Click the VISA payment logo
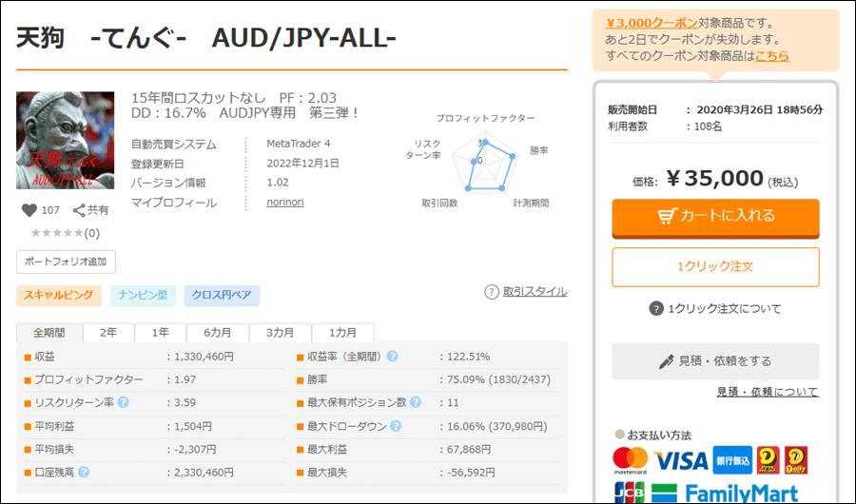Viewport: 856px width, 504px height. (680, 461)
